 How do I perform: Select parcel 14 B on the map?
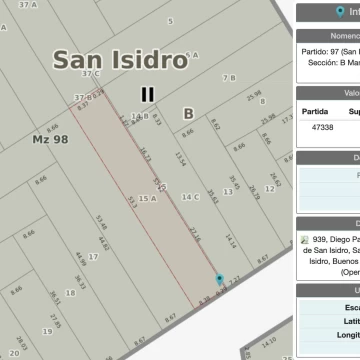(140, 116)
